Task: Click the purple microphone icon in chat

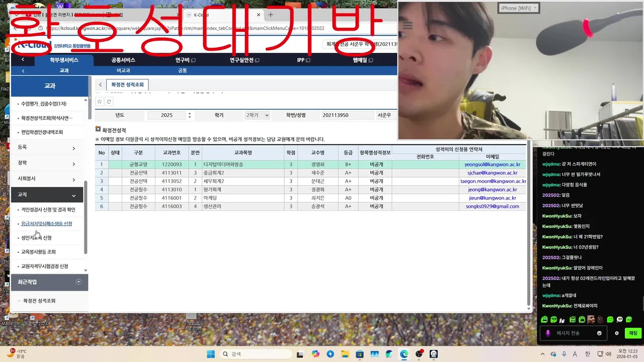Action: 548,333
